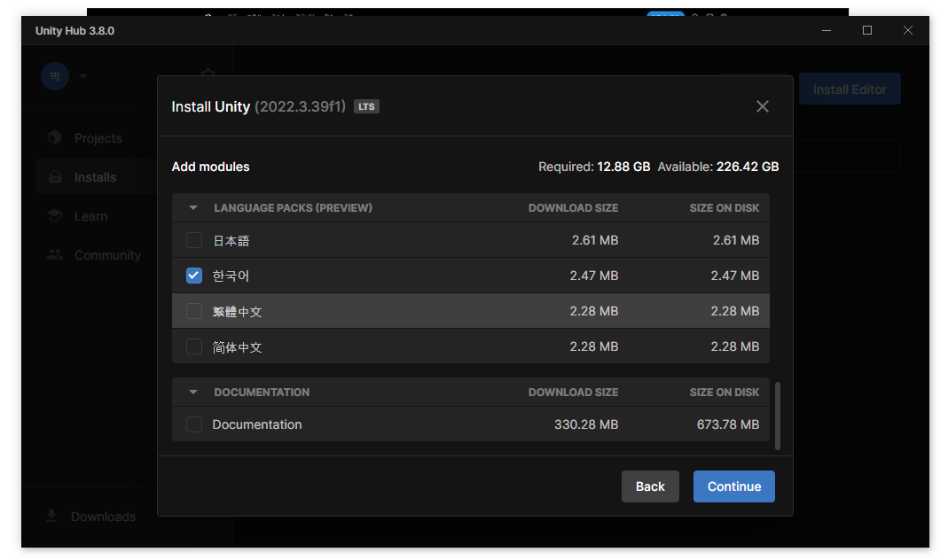This screenshot has width=948, height=560.
Task: Select the 繁體中文 row label
Action: (237, 312)
